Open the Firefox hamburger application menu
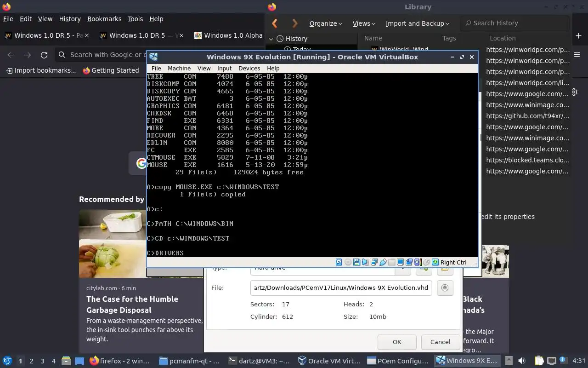This screenshot has height=368, width=588. [577, 55]
